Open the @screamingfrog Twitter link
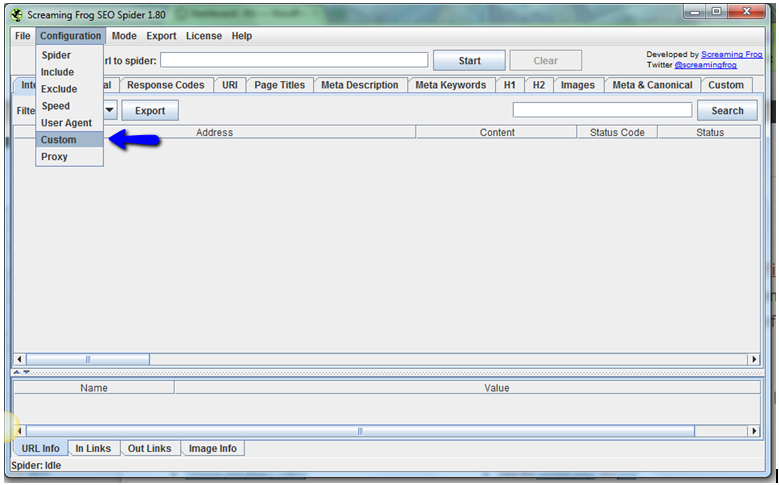779x485 pixels. click(x=705, y=65)
